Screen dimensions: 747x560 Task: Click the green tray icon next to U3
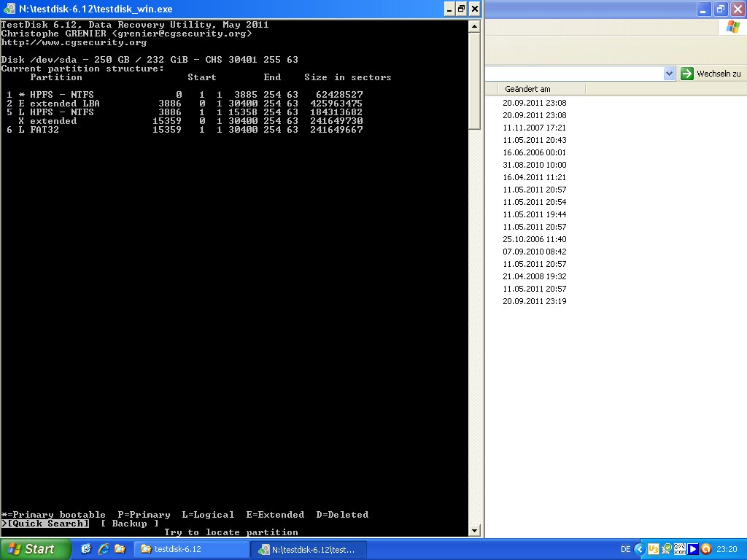[x=667, y=549]
